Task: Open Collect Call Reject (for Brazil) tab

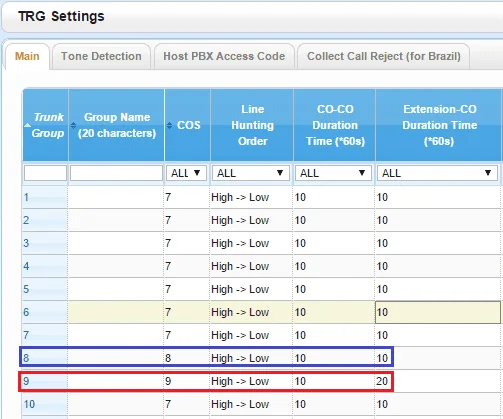Action: coord(384,56)
